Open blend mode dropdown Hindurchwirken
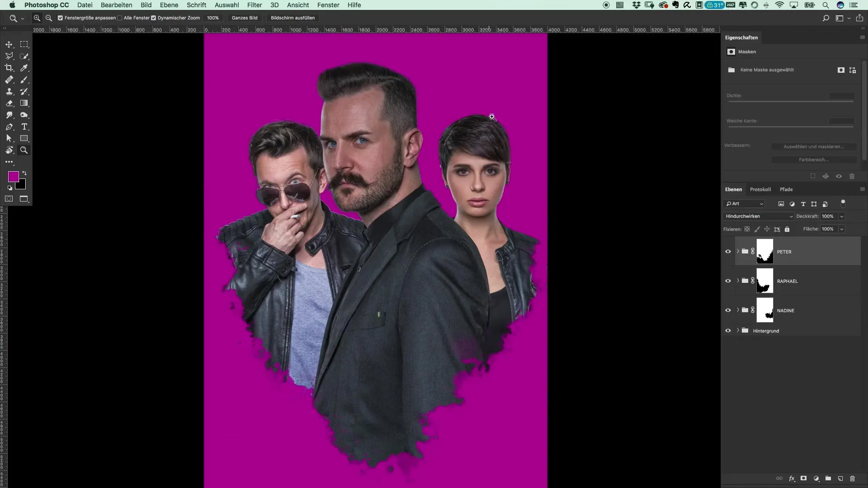Screen dimensions: 868x488 pos(759,216)
